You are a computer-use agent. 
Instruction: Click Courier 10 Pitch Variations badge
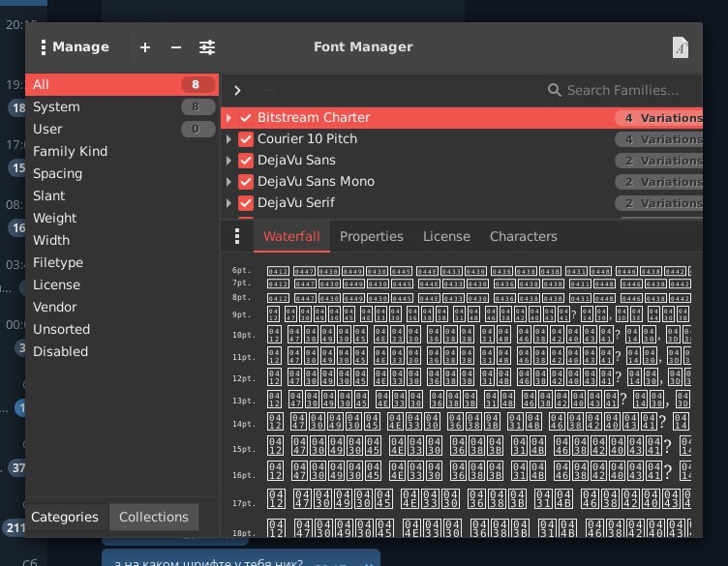659,139
